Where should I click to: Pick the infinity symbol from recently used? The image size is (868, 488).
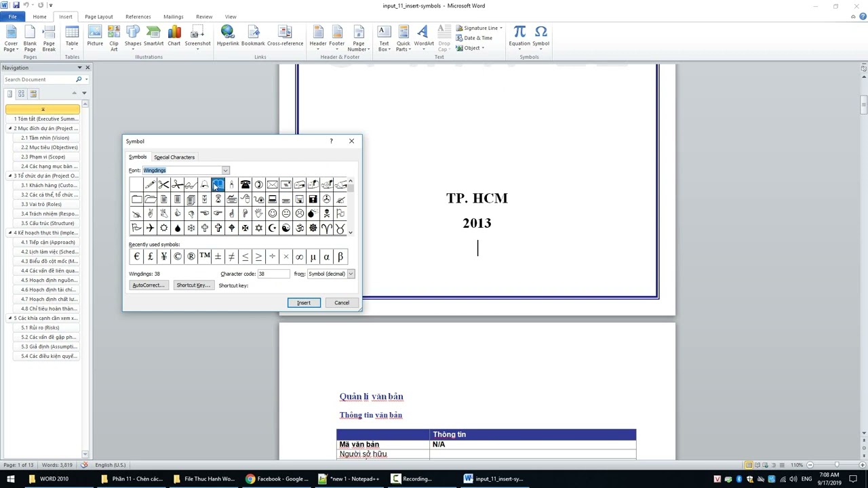[299, 257]
